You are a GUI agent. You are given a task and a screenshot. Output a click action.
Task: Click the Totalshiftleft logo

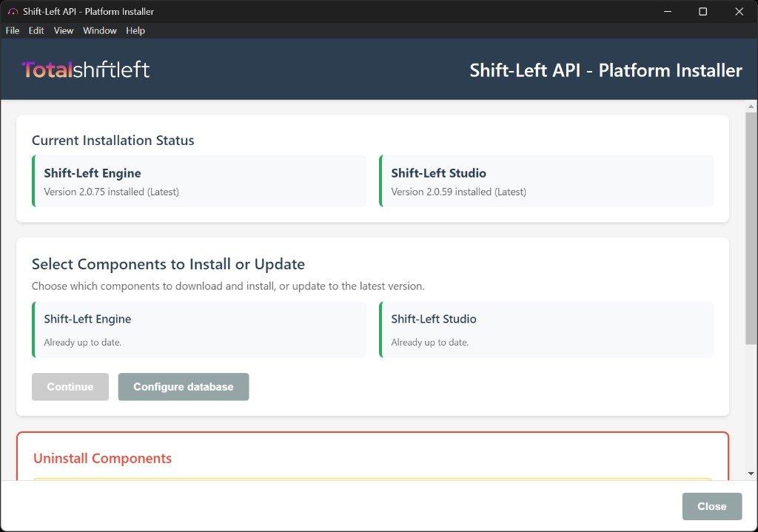(x=87, y=69)
